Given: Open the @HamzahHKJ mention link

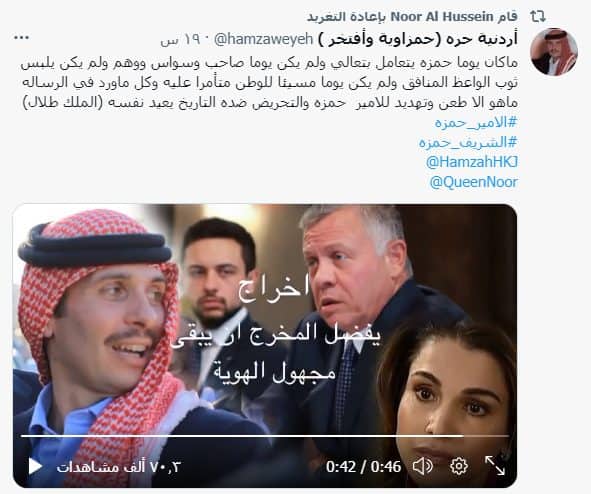Looking at the screenshot, I should click(472, 162).
